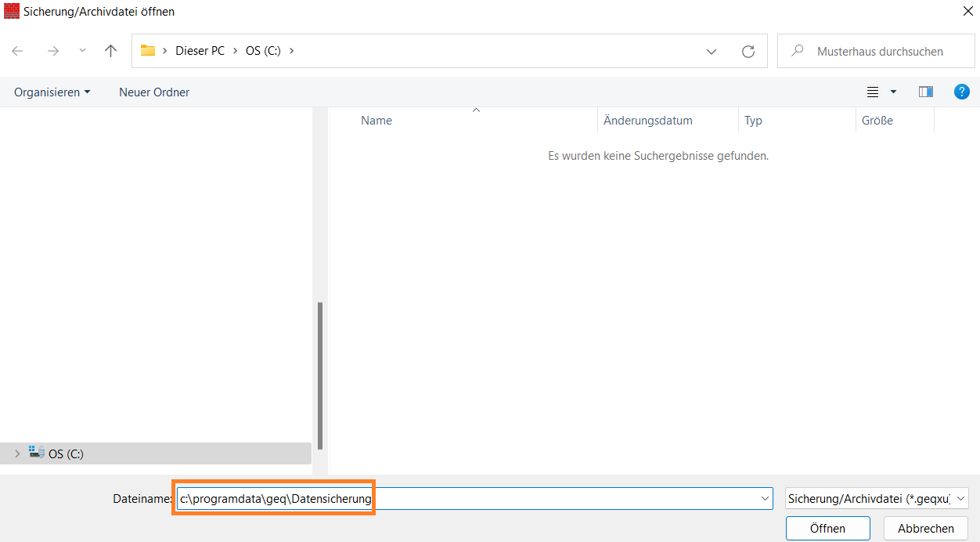Open the Organisieren menu
980x542 pixels.
[52, 92]
